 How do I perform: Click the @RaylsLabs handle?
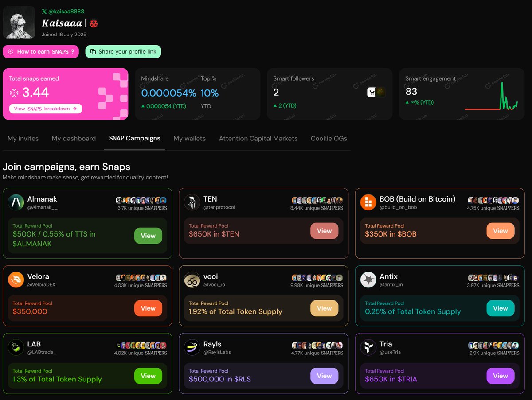217,353
